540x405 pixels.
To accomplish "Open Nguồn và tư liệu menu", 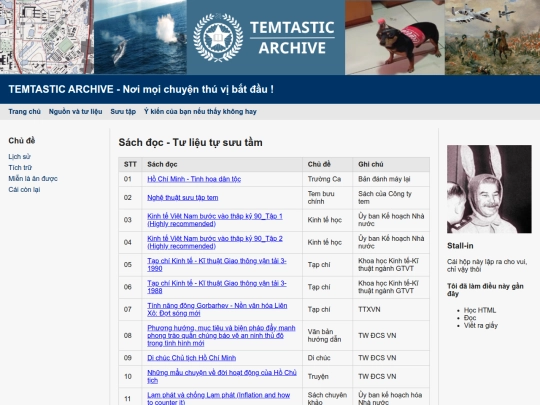I will [75, 112].
